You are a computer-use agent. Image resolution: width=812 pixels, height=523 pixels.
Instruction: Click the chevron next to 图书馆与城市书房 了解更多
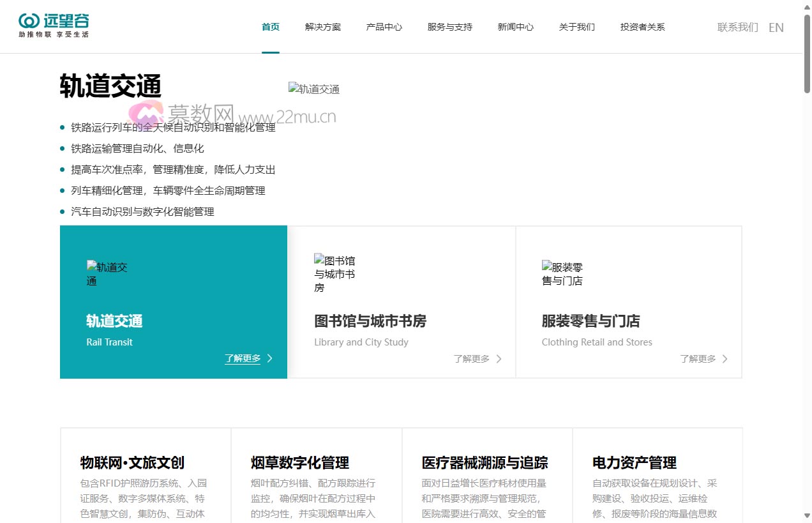pyautogui.click(x=499, y=359)
